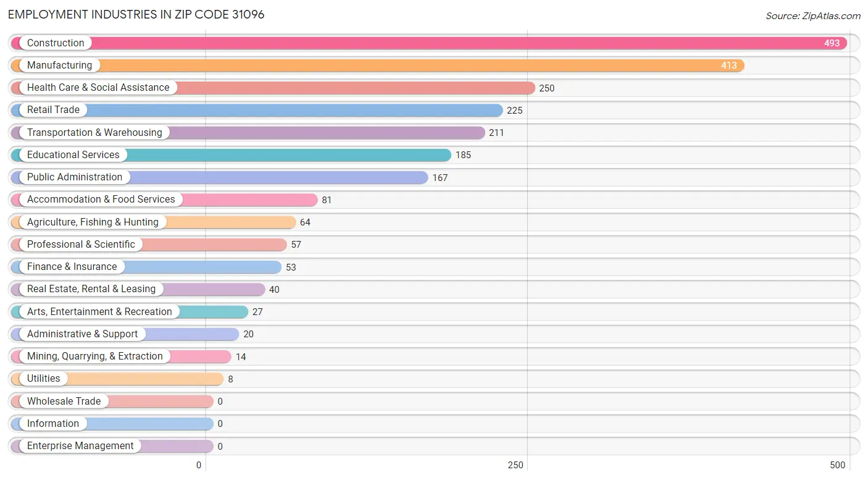Screen dimensions: 868x480
Task: Click the Public Administration label
Action: (75, 177)
